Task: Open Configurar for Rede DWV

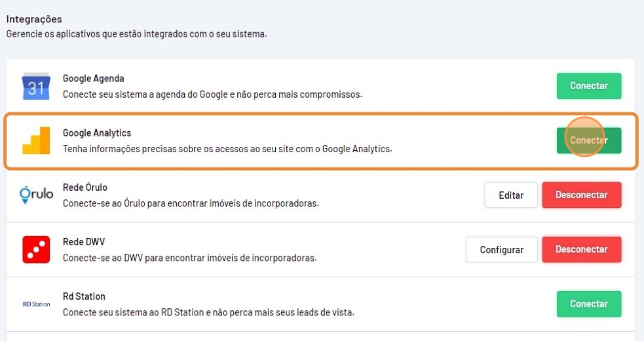Action: tap(501, 249)
